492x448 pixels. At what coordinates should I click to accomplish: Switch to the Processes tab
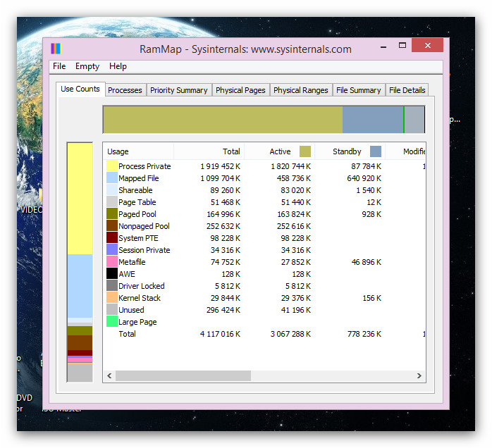coord(125,90)
